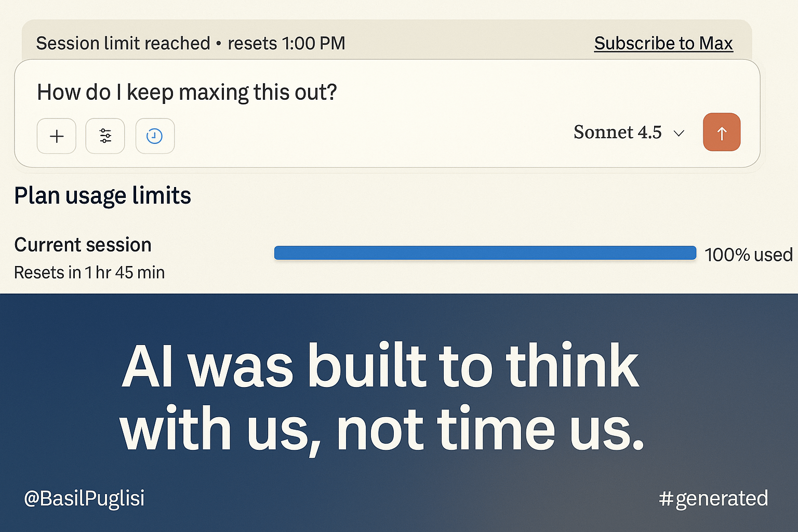Click the 'AI was built to think' headline line
798x532 pixels.
coord(380,366)
